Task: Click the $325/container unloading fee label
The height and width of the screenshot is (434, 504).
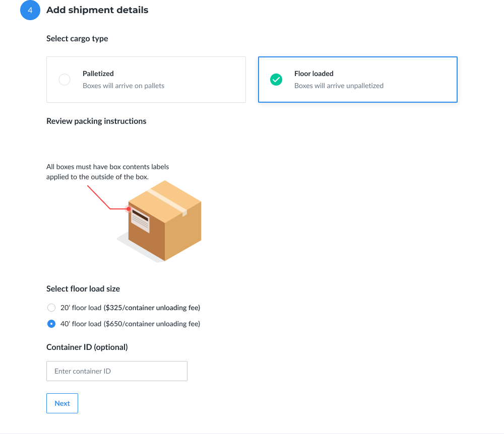Action: click(152, 308)
